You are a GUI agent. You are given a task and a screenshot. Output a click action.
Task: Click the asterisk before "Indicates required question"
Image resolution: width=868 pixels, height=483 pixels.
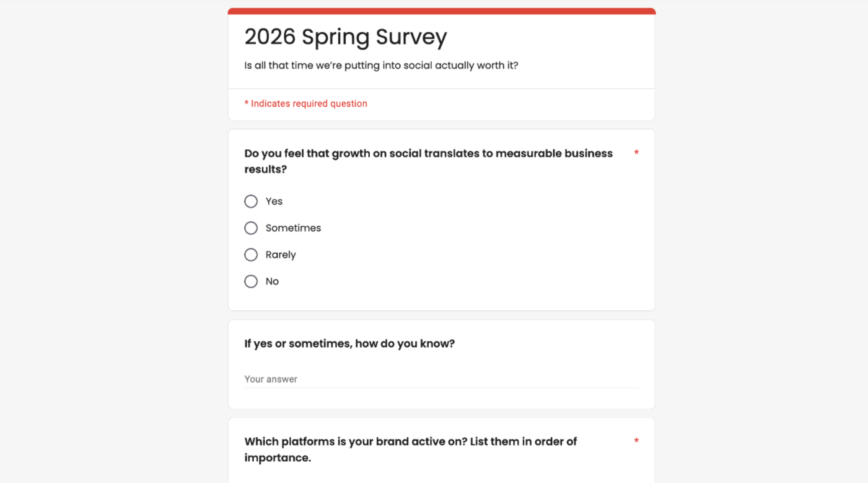(247, 103)
